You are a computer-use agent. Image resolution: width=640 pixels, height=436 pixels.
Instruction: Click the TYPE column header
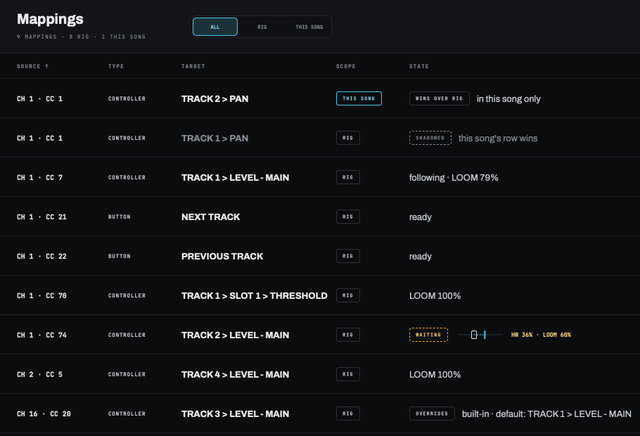tap(116, 66)
